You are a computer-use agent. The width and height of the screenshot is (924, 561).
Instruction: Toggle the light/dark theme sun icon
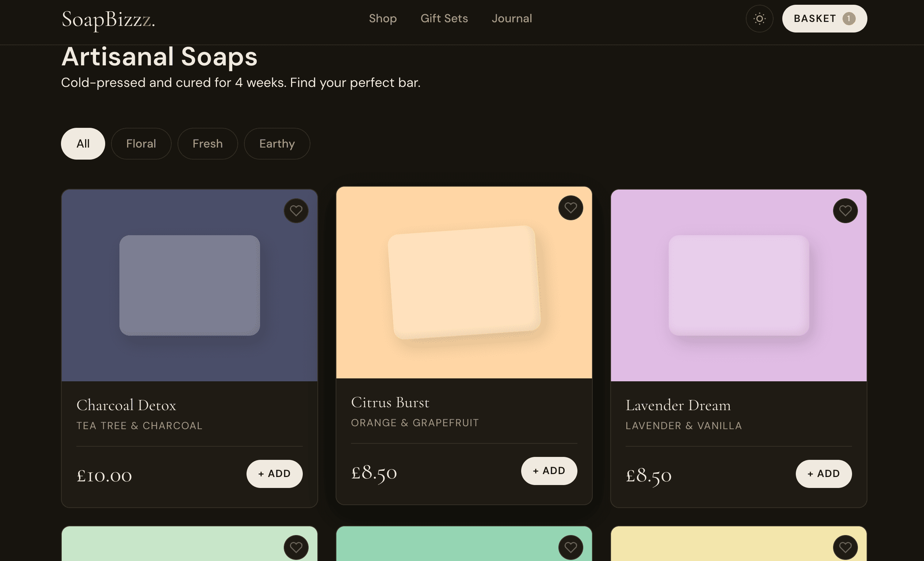[x=759, y=18]
